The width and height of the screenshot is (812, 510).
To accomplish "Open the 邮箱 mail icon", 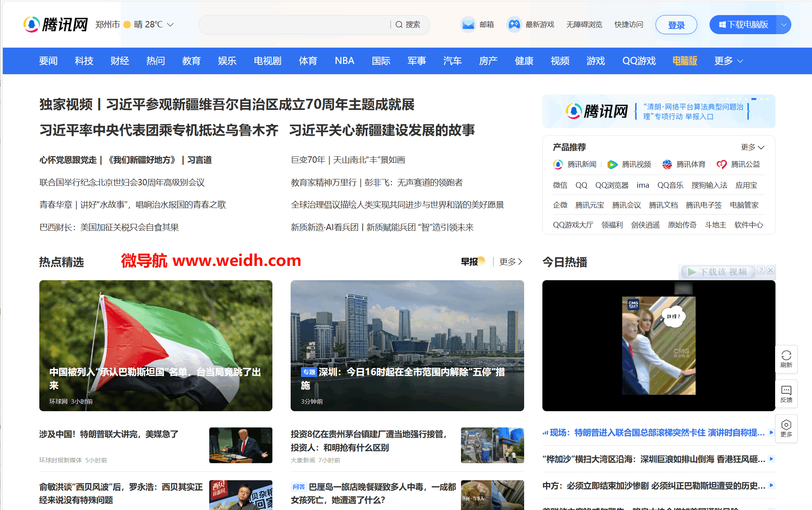I will 468,25.
